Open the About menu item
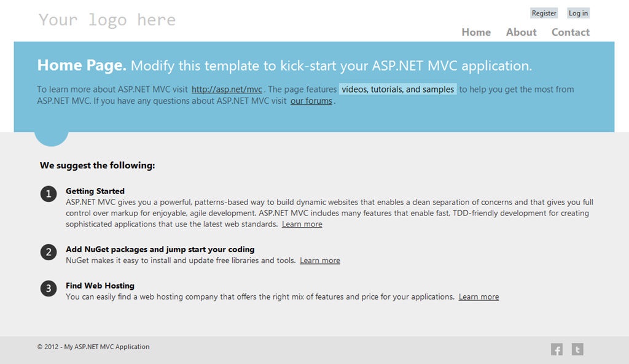Screen dimensions: 629x364 [x=521, y=32]
